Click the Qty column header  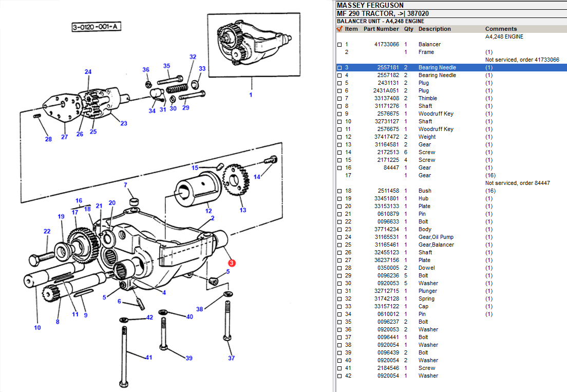pyautogui.click(x=408, y=29)
